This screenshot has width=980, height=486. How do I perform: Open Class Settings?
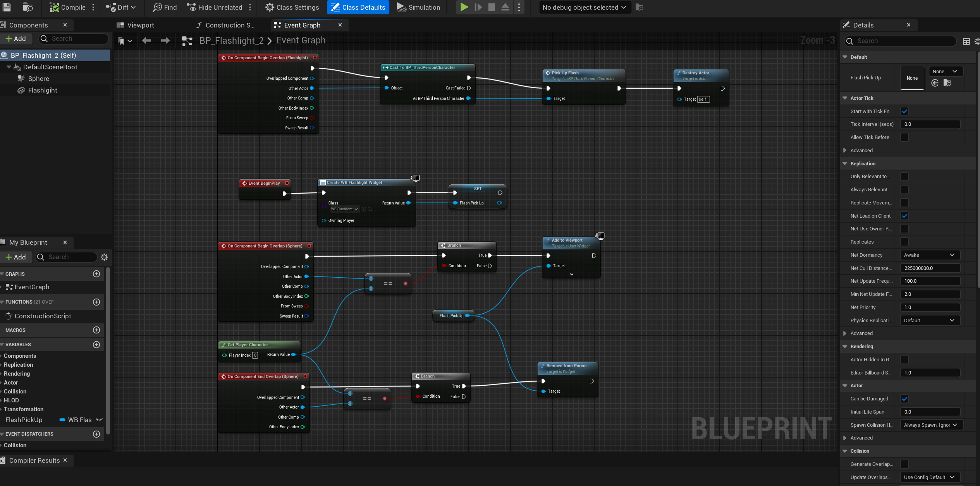[292, 7]
